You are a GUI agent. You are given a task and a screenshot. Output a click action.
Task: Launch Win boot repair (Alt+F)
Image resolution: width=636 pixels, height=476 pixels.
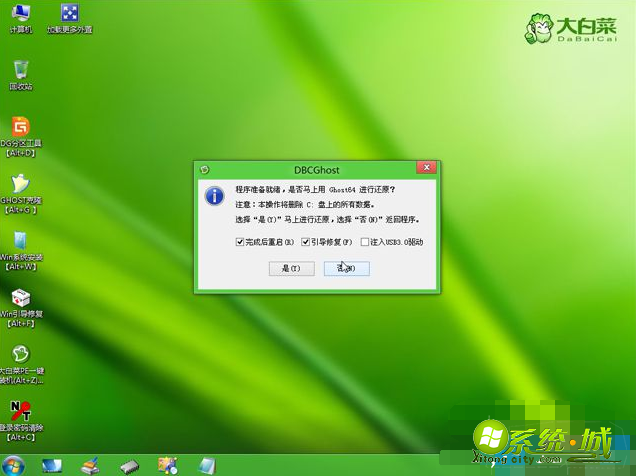coord(21,307)
